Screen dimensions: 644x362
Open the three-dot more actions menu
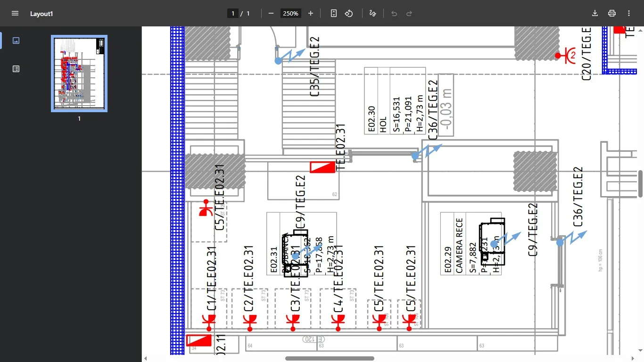(x=629, y=13)
